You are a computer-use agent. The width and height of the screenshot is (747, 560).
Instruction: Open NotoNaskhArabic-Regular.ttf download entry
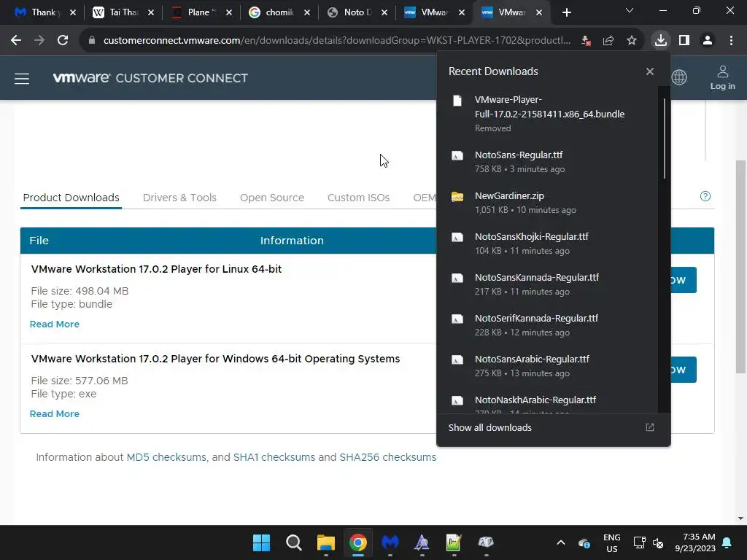click(547, 402)
